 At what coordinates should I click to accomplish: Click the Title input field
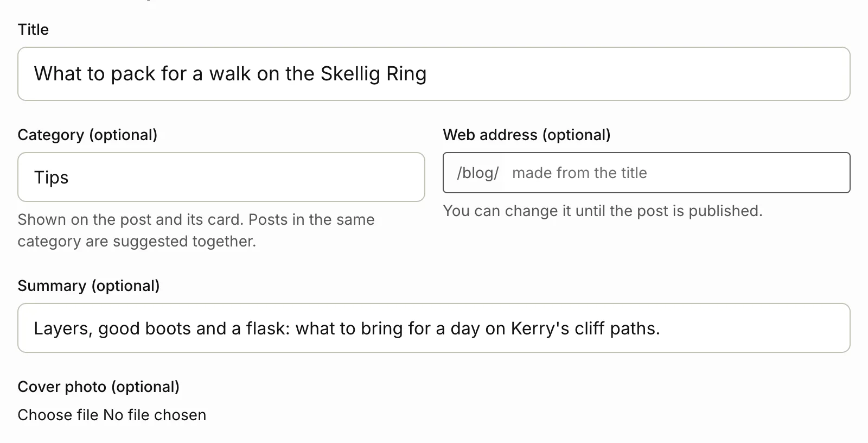coord(433,74)
